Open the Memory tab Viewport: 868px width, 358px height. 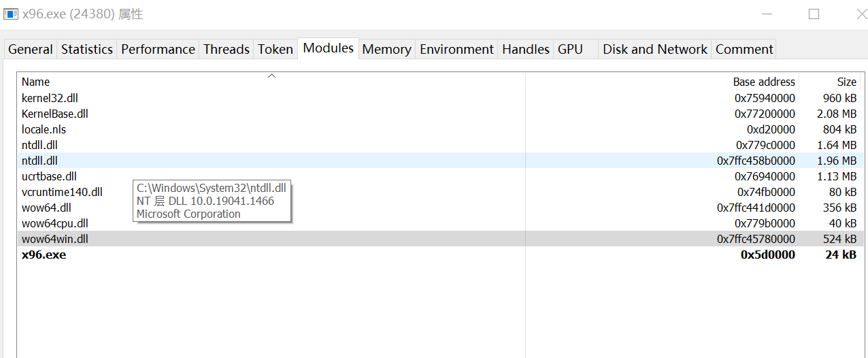[386, 49]
